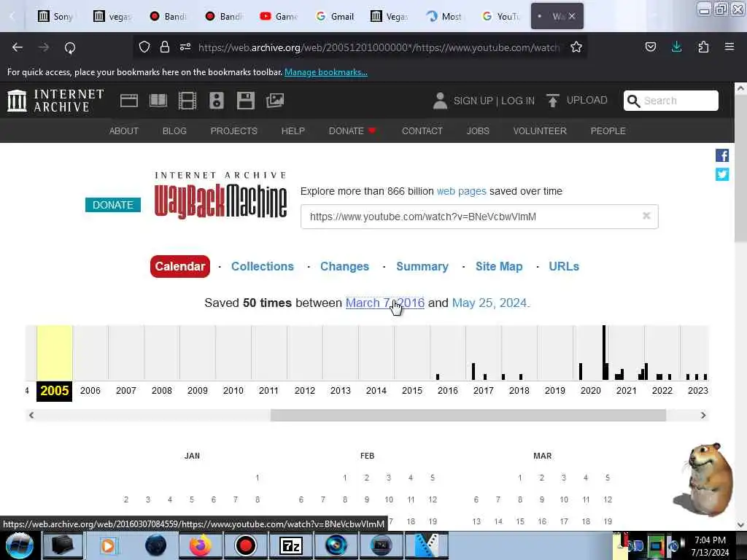
Task: Switch to the Game YouTube tab
Action: [x=279, y=16]
